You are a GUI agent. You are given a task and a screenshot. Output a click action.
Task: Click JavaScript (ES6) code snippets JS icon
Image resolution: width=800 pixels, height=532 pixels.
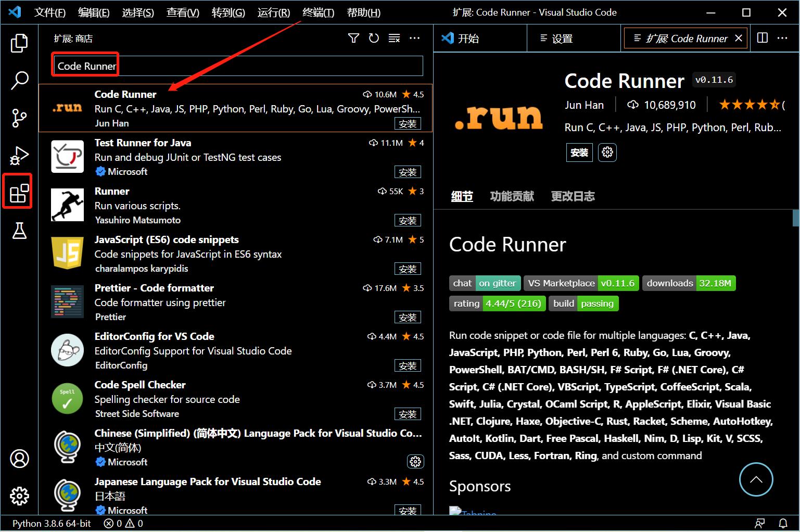tap(67, 253)
